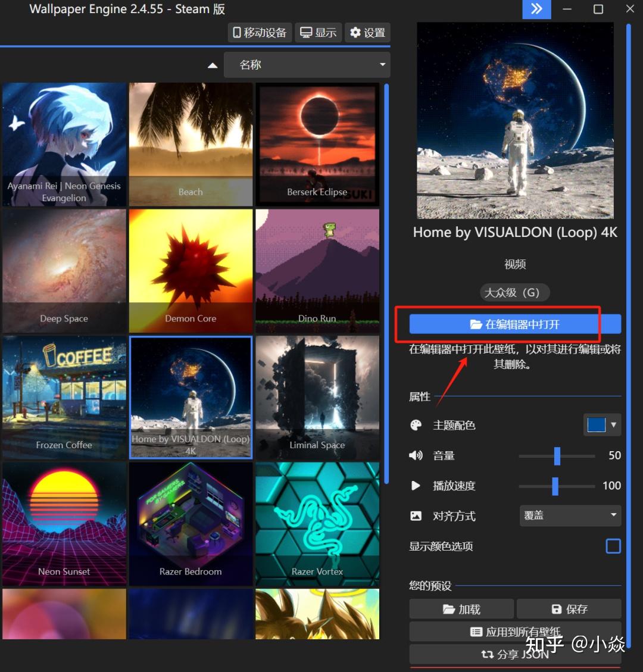Open the 显示 display button

click(x=318, y=33)
